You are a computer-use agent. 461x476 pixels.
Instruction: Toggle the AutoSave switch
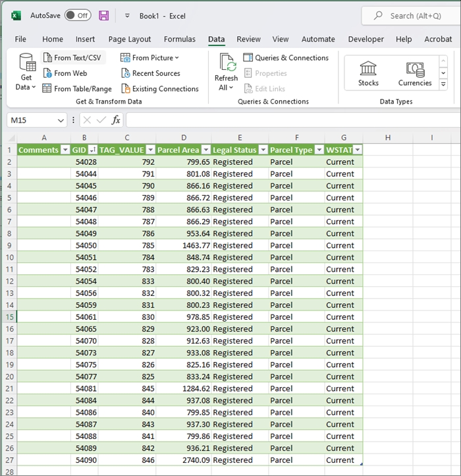(x=78, y=15)
